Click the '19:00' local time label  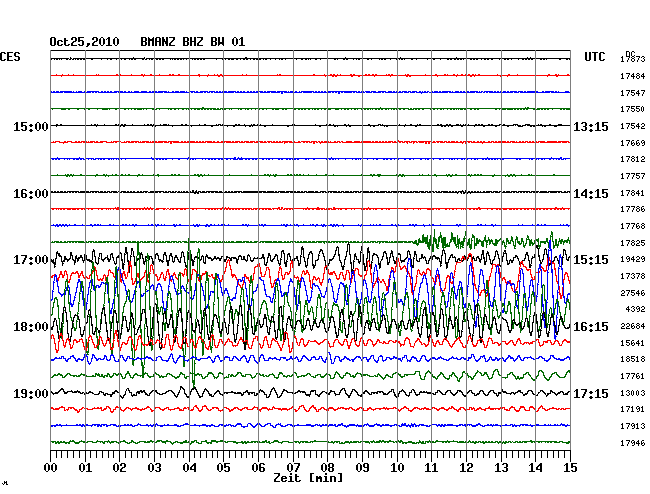pyautogui.click(x=31, y=393)
